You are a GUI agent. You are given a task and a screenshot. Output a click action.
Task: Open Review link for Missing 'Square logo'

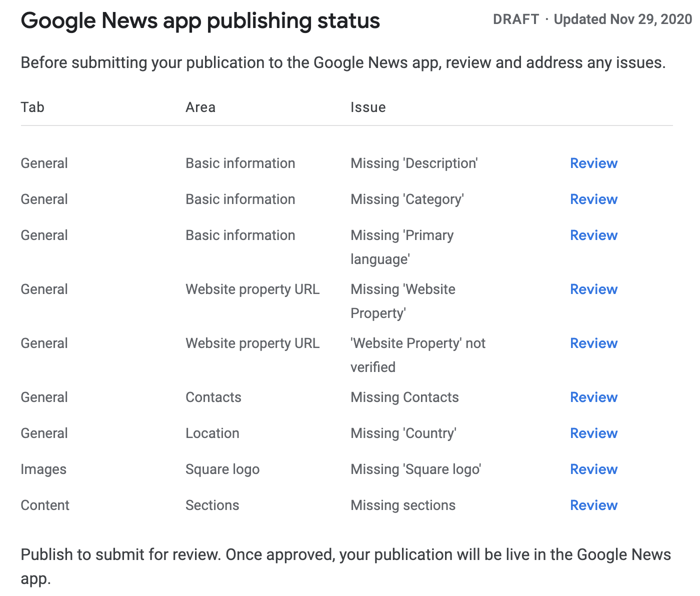tap(593, 469)
